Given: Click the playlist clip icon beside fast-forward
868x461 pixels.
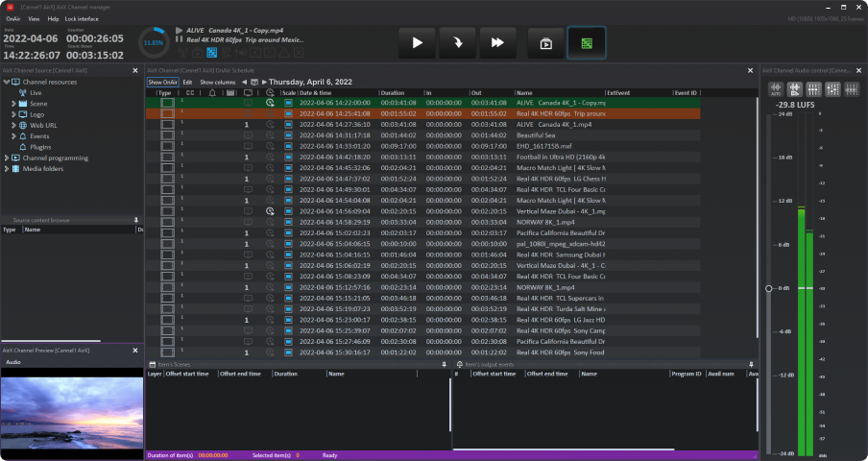Looking at the screenshot, I should (x=545, y=43).
